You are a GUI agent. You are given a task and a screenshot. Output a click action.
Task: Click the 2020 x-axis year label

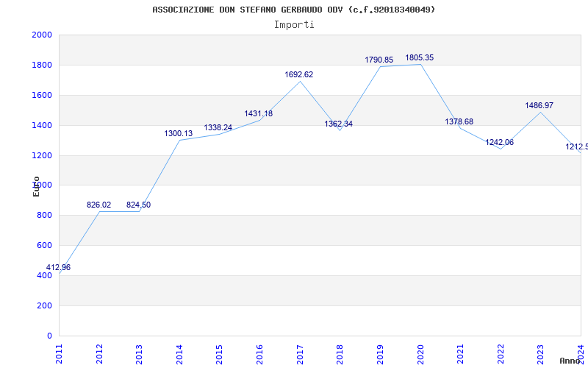pyautogui.click(x=420, y=354)
